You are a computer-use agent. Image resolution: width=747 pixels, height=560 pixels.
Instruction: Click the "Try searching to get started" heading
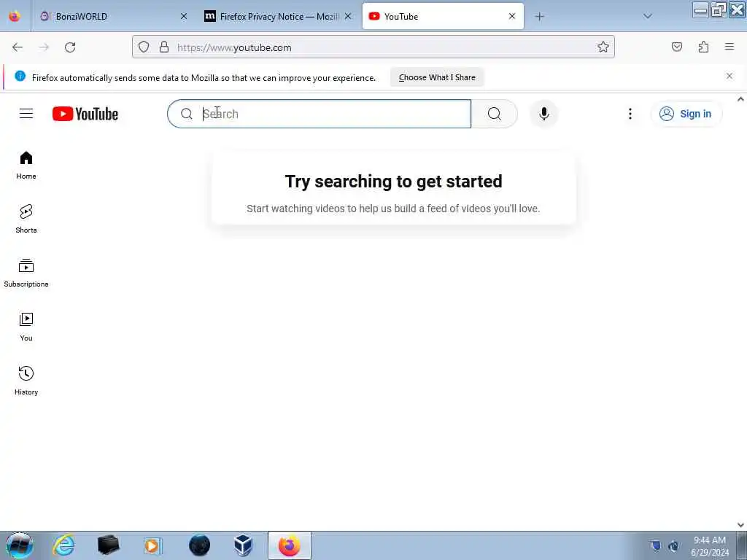393,182
